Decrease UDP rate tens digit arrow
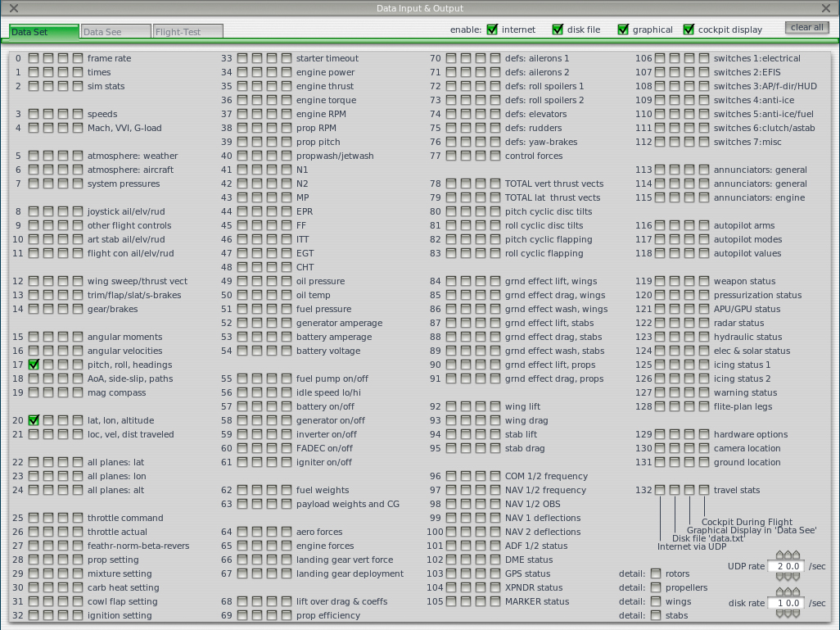Screen dimensions: 840x630 (780, 577)
